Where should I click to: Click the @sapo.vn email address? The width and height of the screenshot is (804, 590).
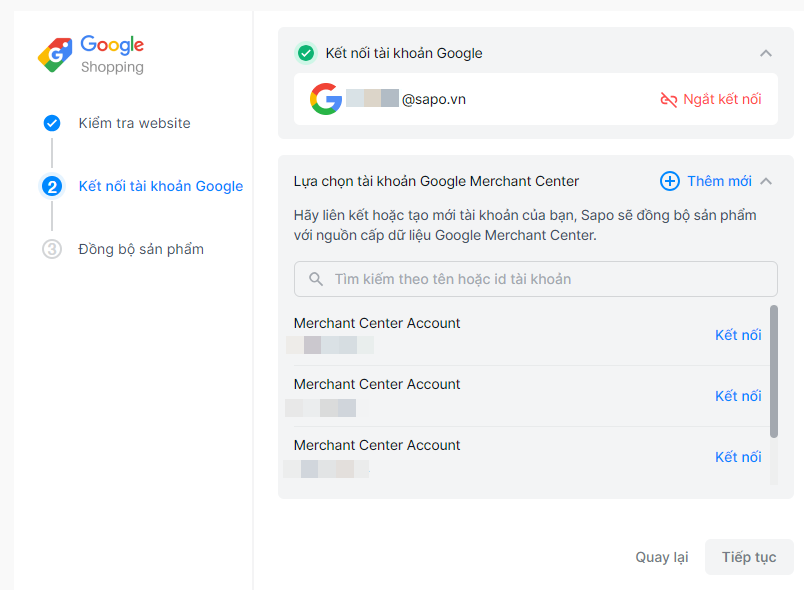pyautogui.click(x=434, y=99)
